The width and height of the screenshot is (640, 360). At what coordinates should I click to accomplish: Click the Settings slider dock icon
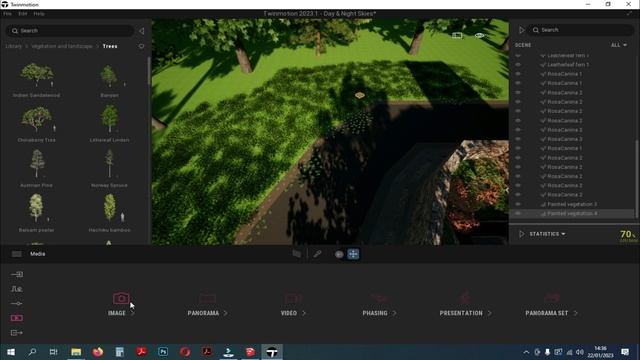pyautogui.click(x=17, y=304)
